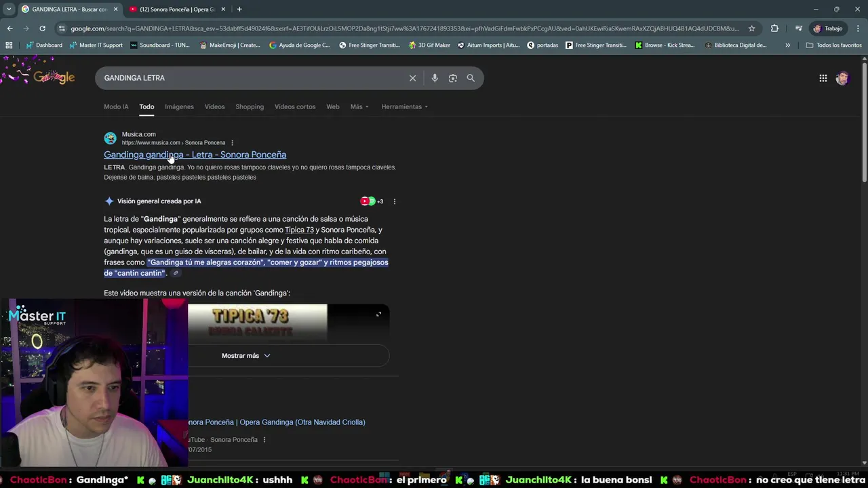This screenshot has width=868, height=488.
Task: Open the MakeEmoji bookmark
Action: pyautogui.click(x=230, y=45)
